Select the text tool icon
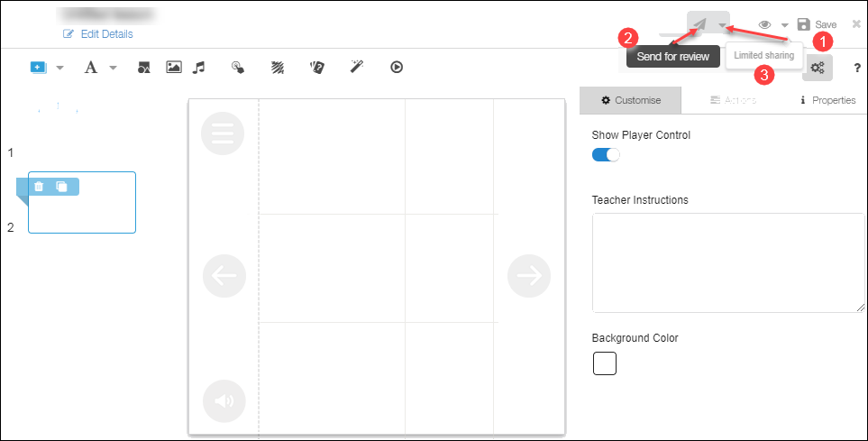Image resolution: width=868 pixels, height=441 pixels. 91,68
